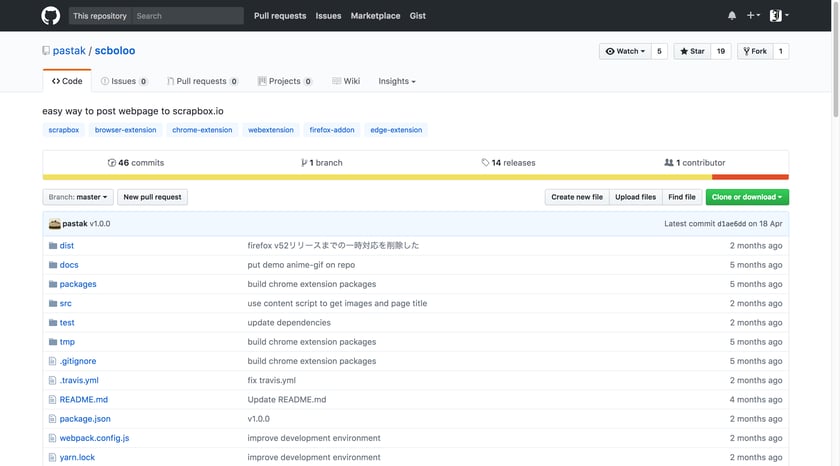Open the notifications bell
The width and height of the screenshot is (840, 466).
[732, 16]
